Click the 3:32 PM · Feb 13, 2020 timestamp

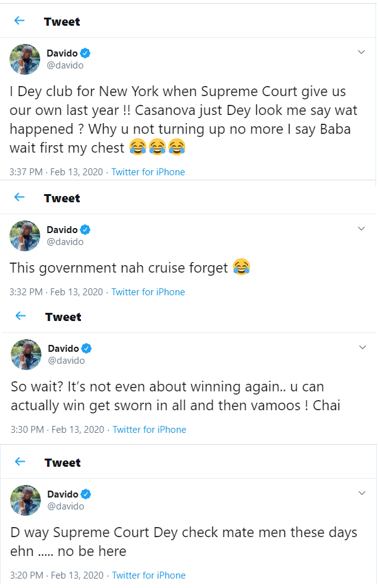[x=57, y=292]
